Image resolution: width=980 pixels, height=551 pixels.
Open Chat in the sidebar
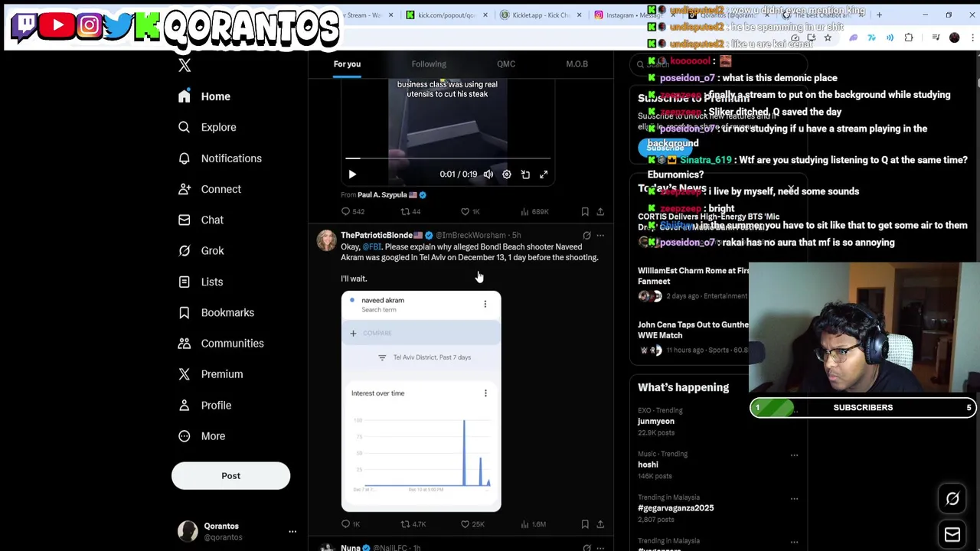pyautogui.click(x=201, y=220)
